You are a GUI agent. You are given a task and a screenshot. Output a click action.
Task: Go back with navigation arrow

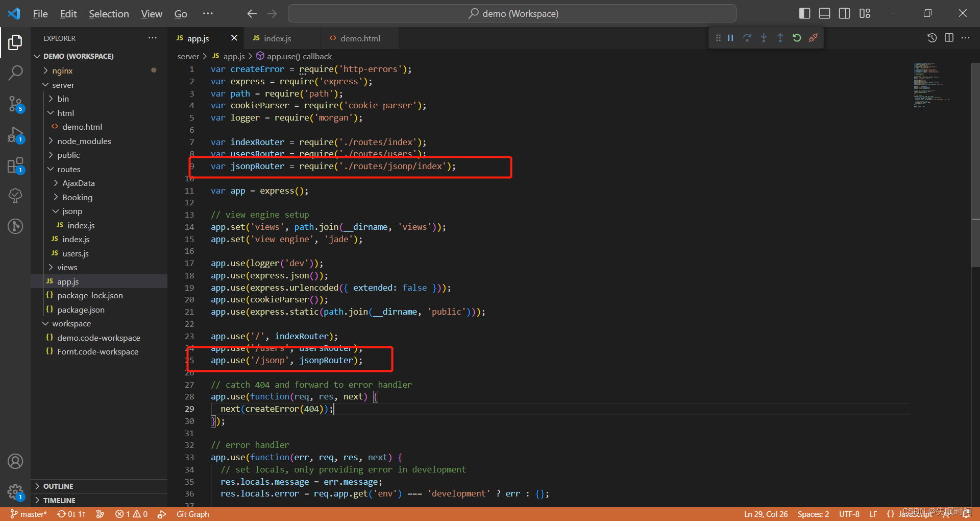[x=252, y=14]
